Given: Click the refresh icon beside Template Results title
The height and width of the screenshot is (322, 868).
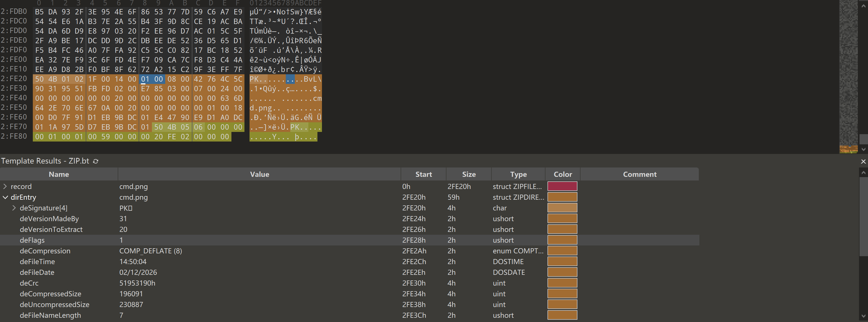Looking at the screenshot, I should [x=96, y=161].
